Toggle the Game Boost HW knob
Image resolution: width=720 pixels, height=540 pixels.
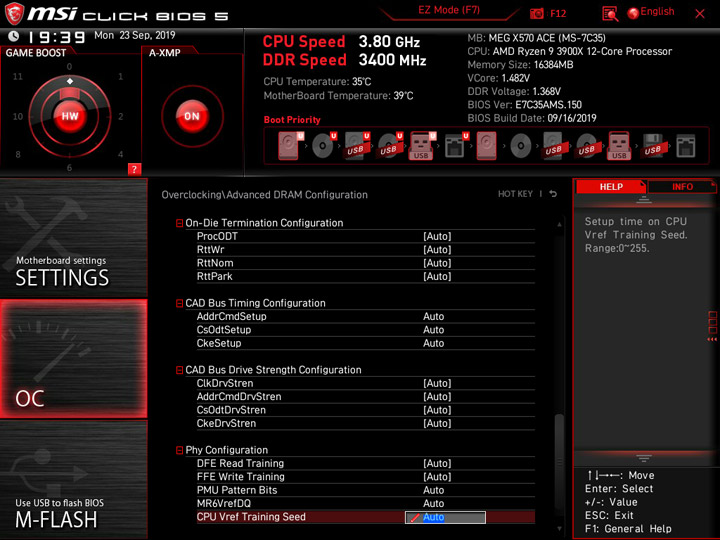click(70, 116)
